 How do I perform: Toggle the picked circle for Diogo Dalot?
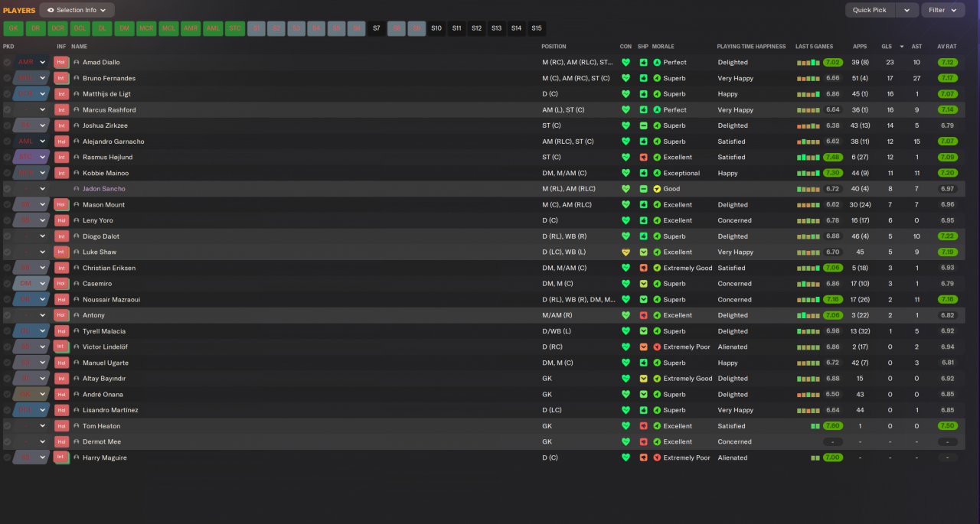(x=8, y=236)
